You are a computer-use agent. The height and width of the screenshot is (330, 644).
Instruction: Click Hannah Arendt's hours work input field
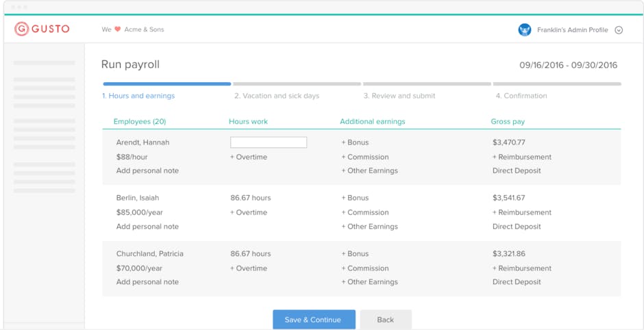(x=269, y=142)
